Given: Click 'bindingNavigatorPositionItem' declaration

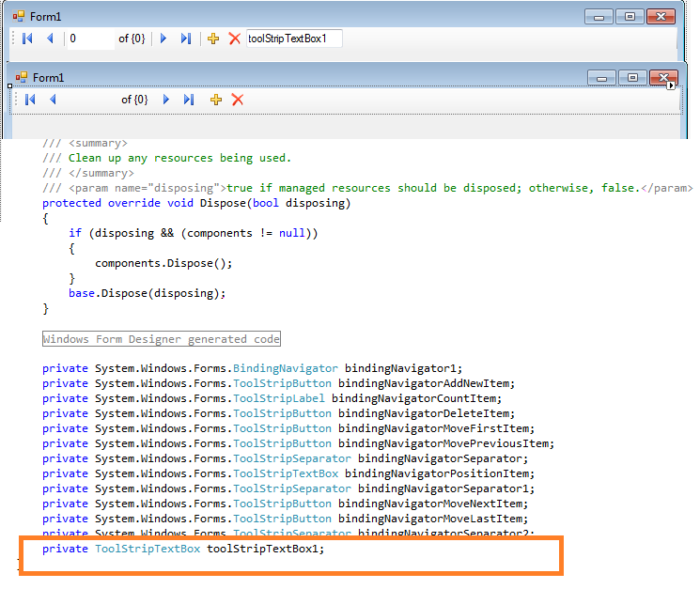Looking at the screenshot, I should pos(288,473).
